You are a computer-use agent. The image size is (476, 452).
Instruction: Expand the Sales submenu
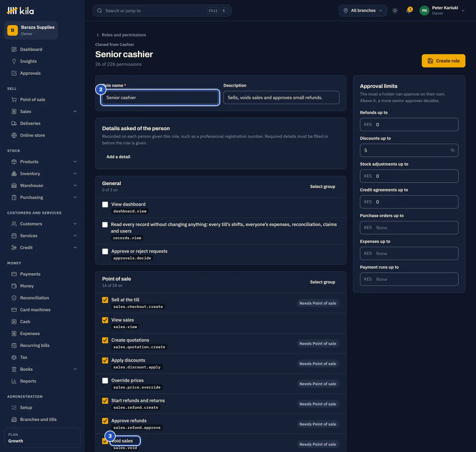[75, 112]
